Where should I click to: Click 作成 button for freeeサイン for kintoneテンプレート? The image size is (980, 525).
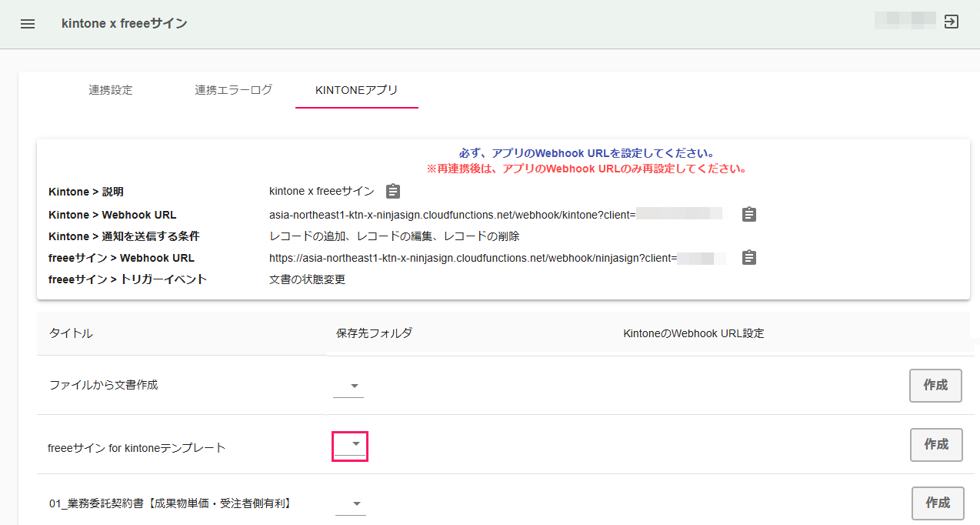(936, 445)
